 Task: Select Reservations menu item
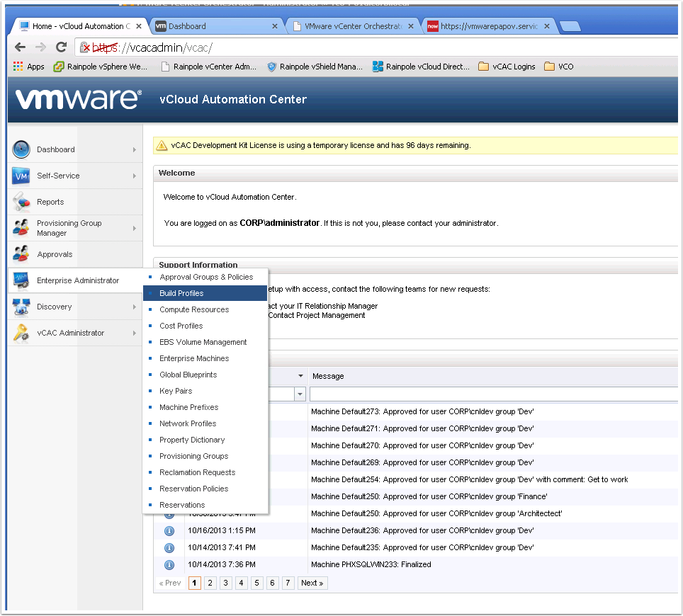click(x=205, y=505)
